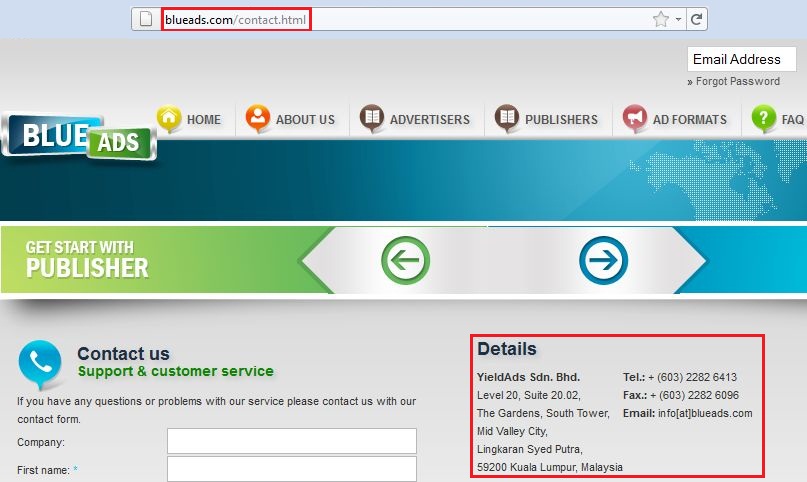The height and width of the screenshot is (482, 807).
Task: Click the book icon beside Publishers
Action: pos(507,118)
